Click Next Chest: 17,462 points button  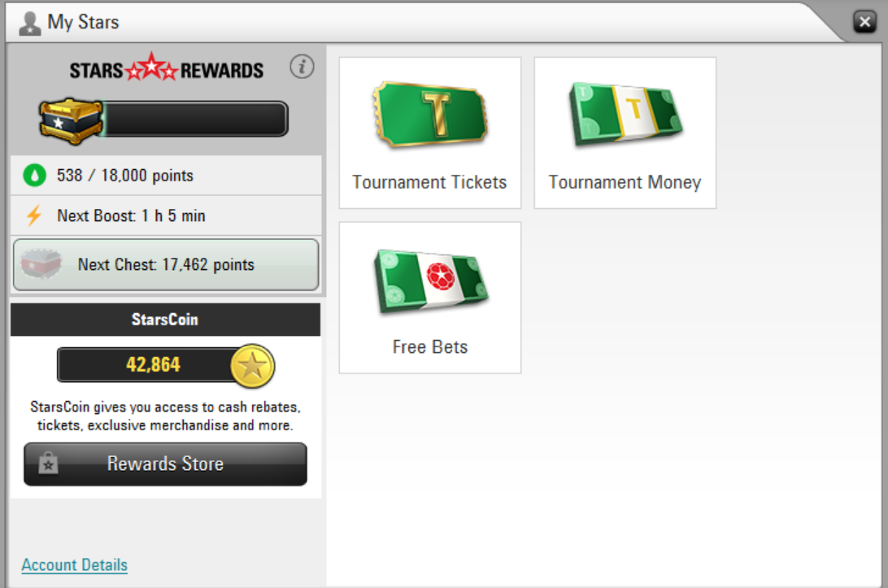[166, 264]
